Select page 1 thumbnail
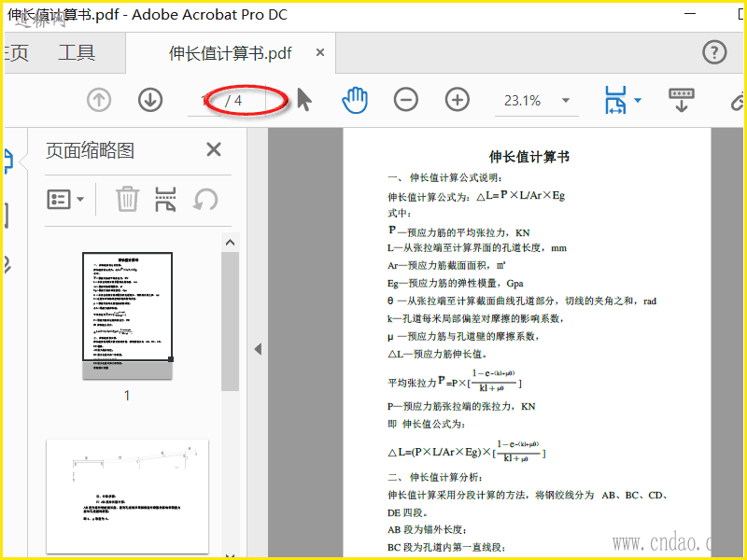The height and width of the screenshot is (560, 747). [127, 315]
